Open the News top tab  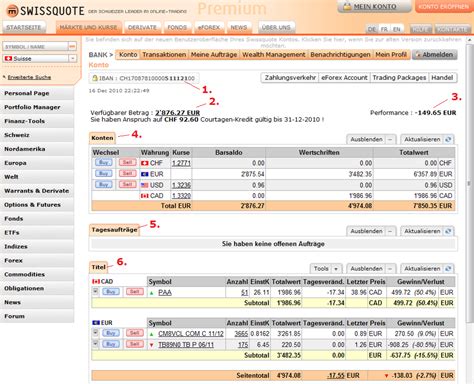click(239, 27)
